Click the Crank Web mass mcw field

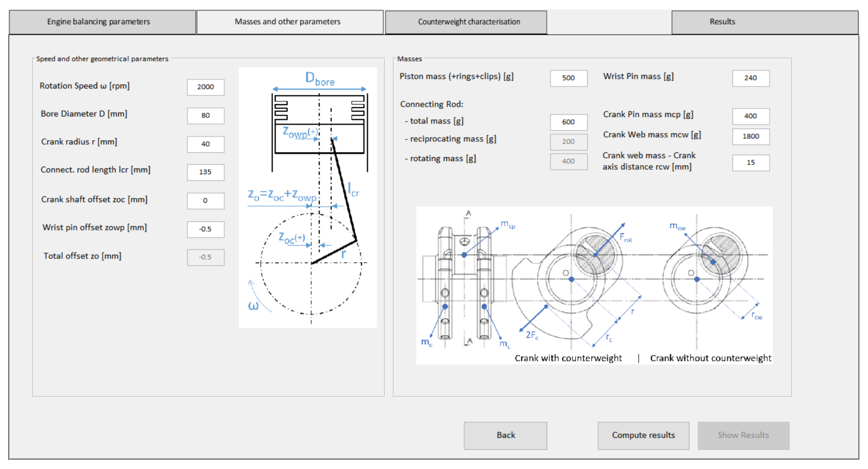[750, 136]
